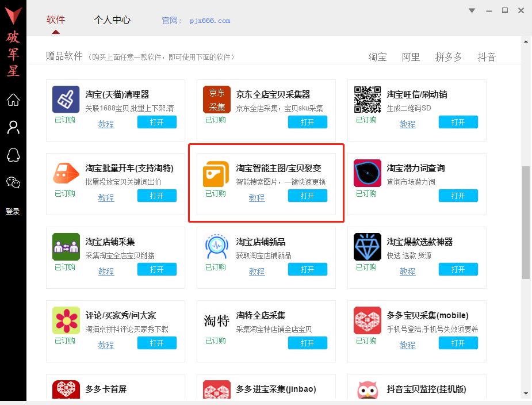Image resolution: width=532 pixels, height=405 pixels.
Task: Open 淘宝潜力词查询 with 打开 button
Action: pyautogui.click(x=458, y=196)
